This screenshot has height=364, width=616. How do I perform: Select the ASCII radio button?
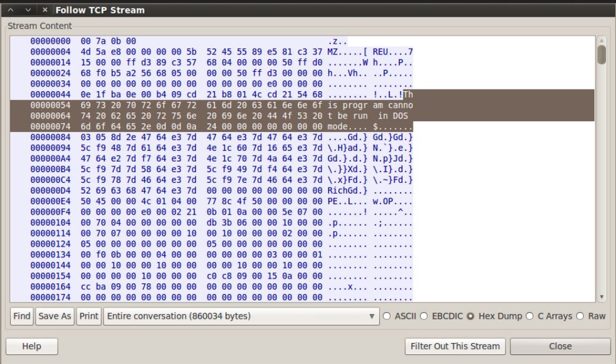[x=387, y=316]
